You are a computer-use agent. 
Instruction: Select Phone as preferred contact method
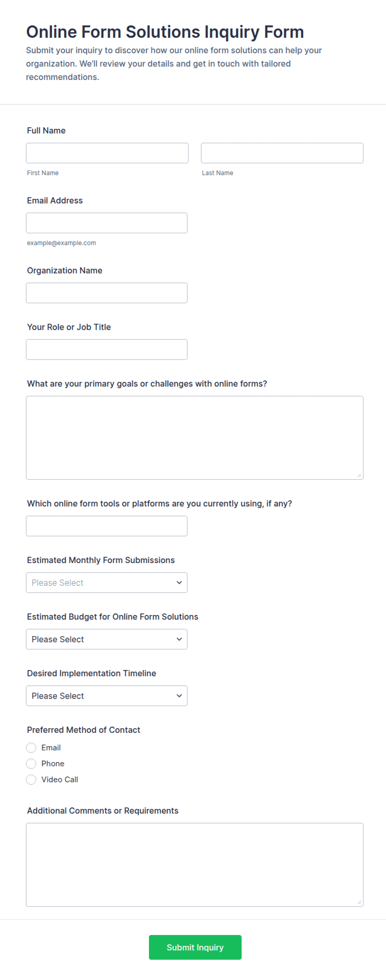[31, 763]
